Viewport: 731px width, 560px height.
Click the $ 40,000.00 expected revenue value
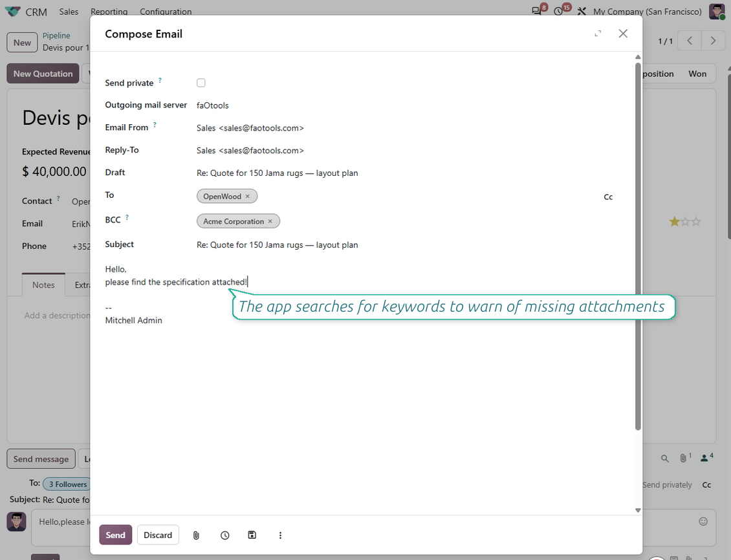pyautogui.click(x=54, y=171)
